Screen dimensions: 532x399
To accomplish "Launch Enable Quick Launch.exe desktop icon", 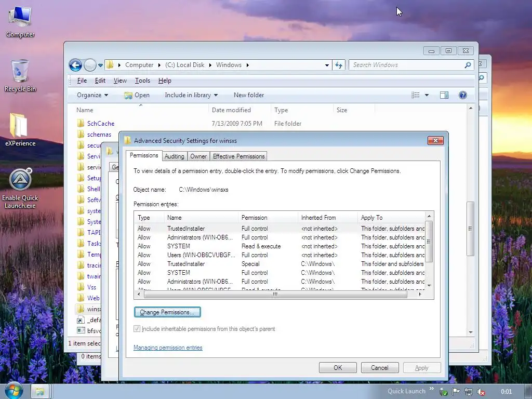I will point(20,188).
